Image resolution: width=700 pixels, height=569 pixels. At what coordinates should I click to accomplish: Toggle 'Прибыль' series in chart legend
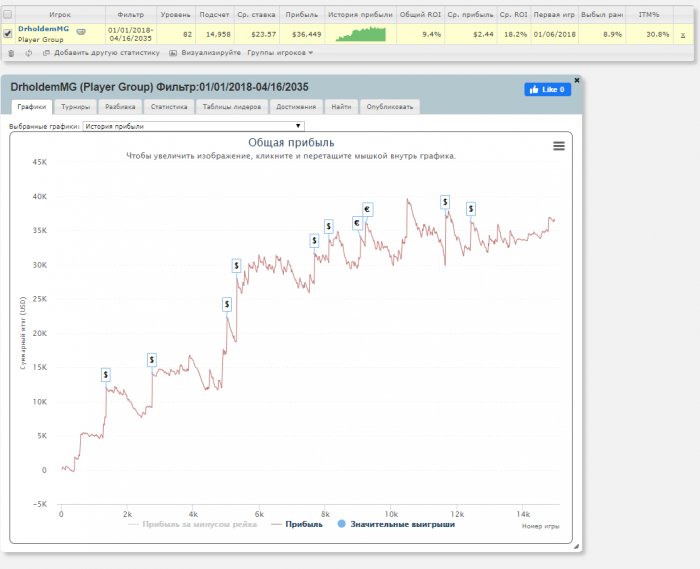click(297, 524)
